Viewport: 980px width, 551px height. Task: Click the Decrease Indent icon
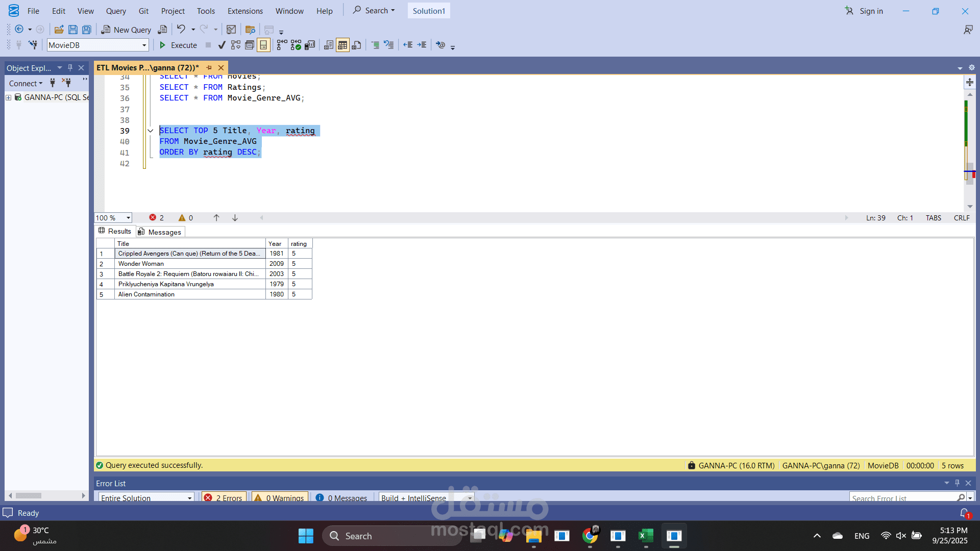[x=408, y=45]
